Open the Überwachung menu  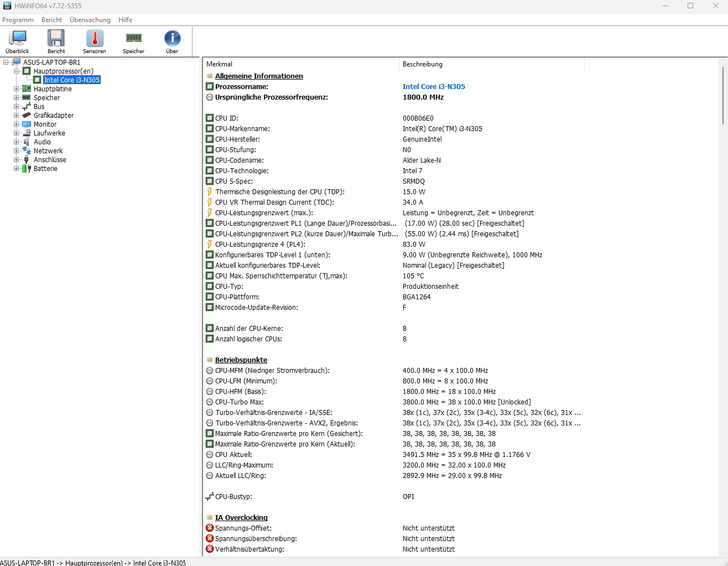pos(90,20)
